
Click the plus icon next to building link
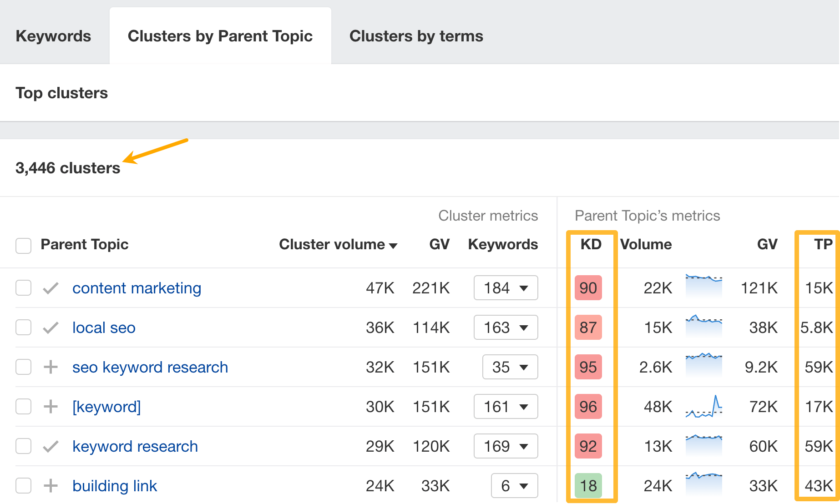(50, 485)
